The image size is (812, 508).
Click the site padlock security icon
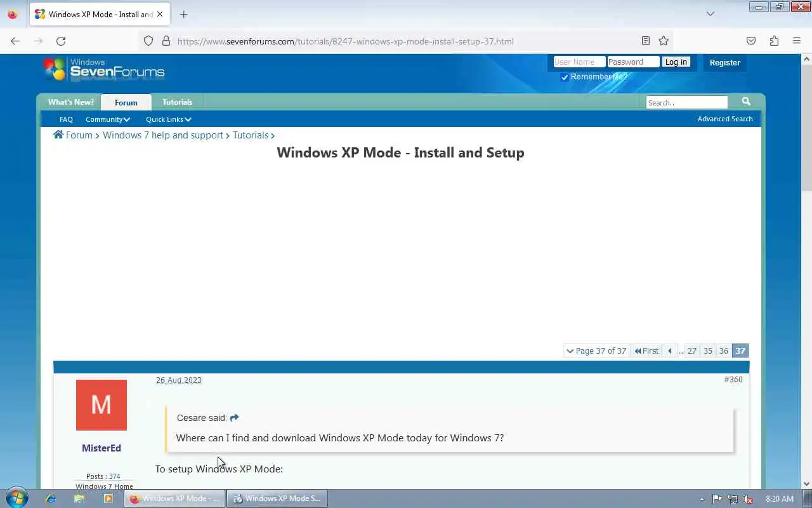point(166,41)
